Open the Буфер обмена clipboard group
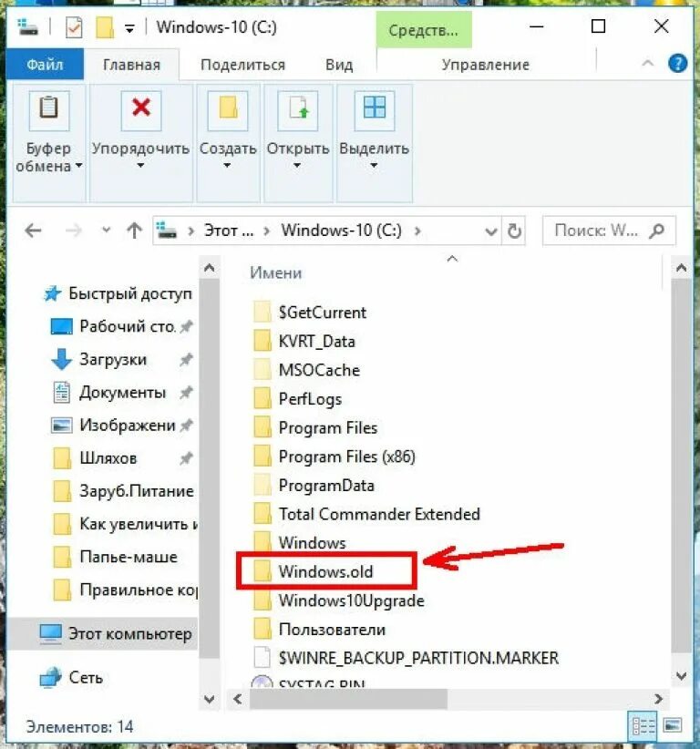The width and height of the screenshot is (700, 749). click(x=48, y=143)
